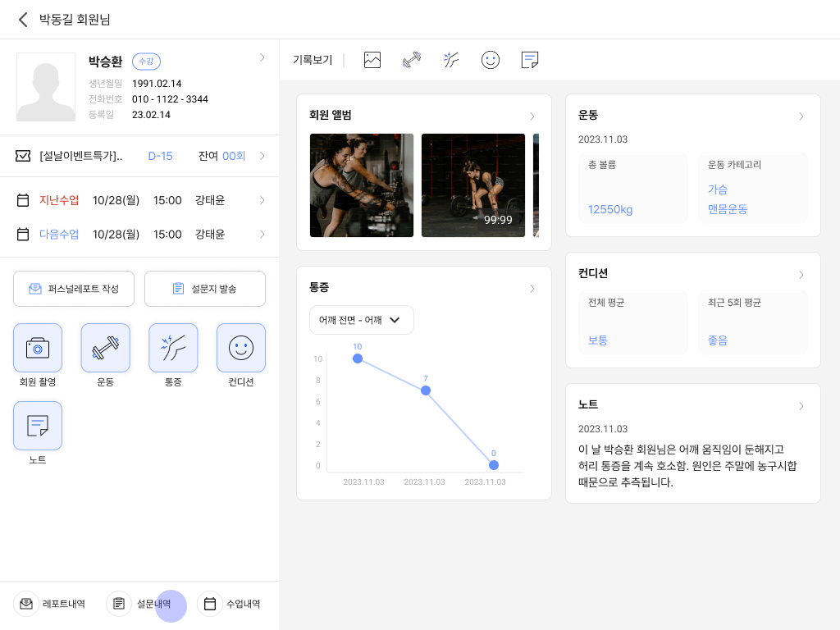Click the chart point with value 0
The image size is (840, 630).
pyautogui.click(x=494, y=465)
